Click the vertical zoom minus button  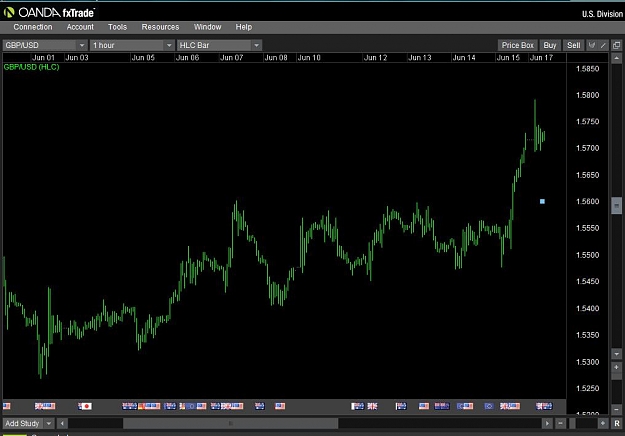pos(617,409)
